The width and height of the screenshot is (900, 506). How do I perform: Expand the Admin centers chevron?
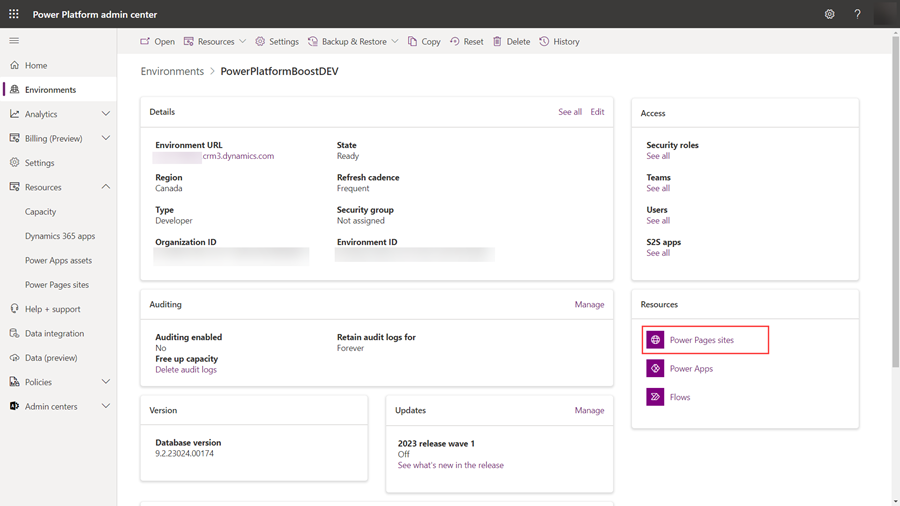point(106,406)
